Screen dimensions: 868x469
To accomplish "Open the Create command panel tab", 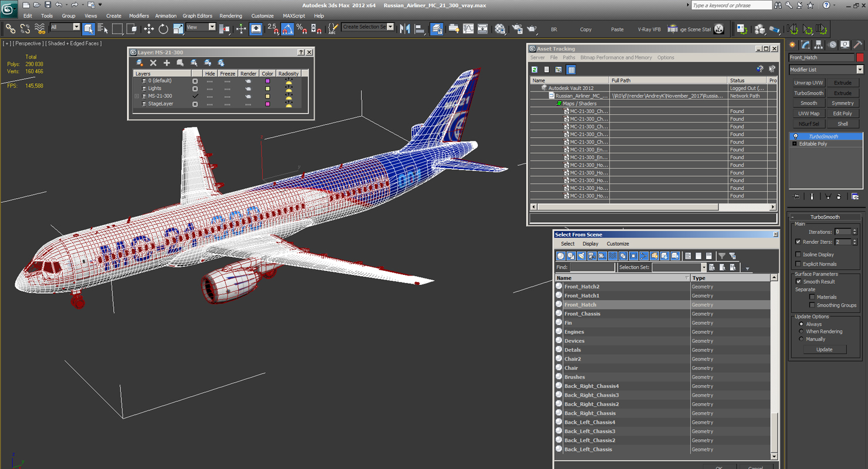I will point(793,45).
